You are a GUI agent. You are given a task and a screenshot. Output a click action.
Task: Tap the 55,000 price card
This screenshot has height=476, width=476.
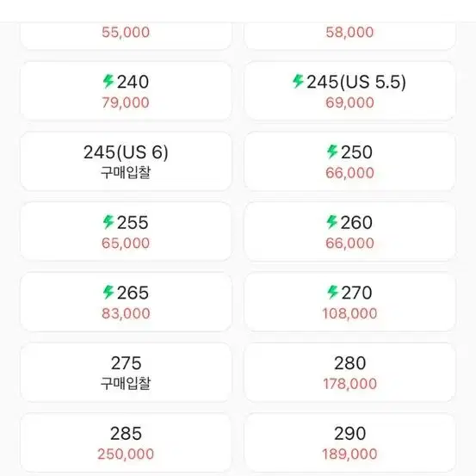click(x=126, y=35)
